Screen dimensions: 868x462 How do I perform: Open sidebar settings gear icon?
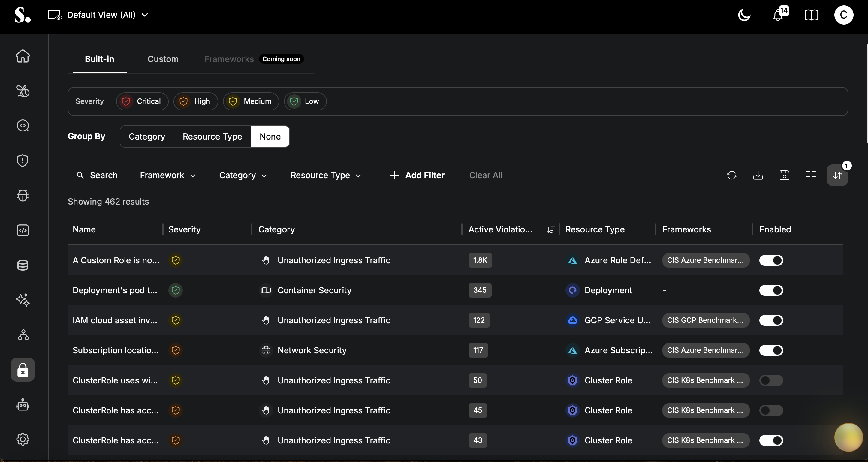click(x=23, y=439)
